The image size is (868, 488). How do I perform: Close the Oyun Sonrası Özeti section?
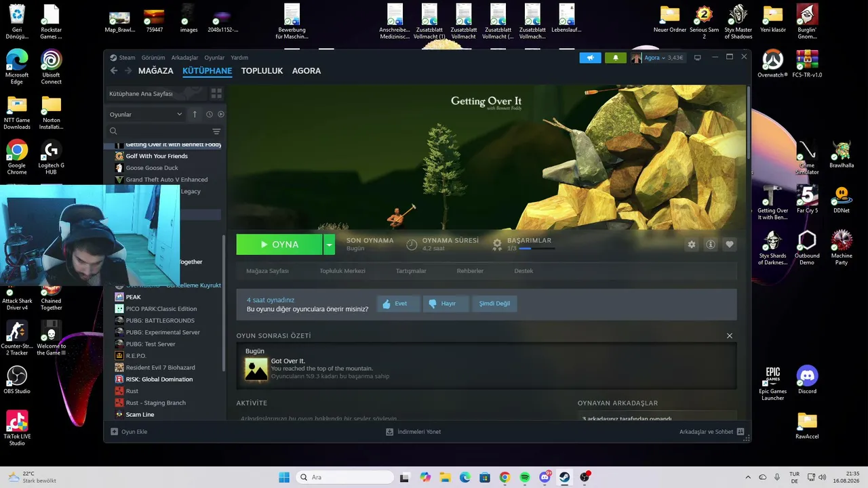(730, 335)
